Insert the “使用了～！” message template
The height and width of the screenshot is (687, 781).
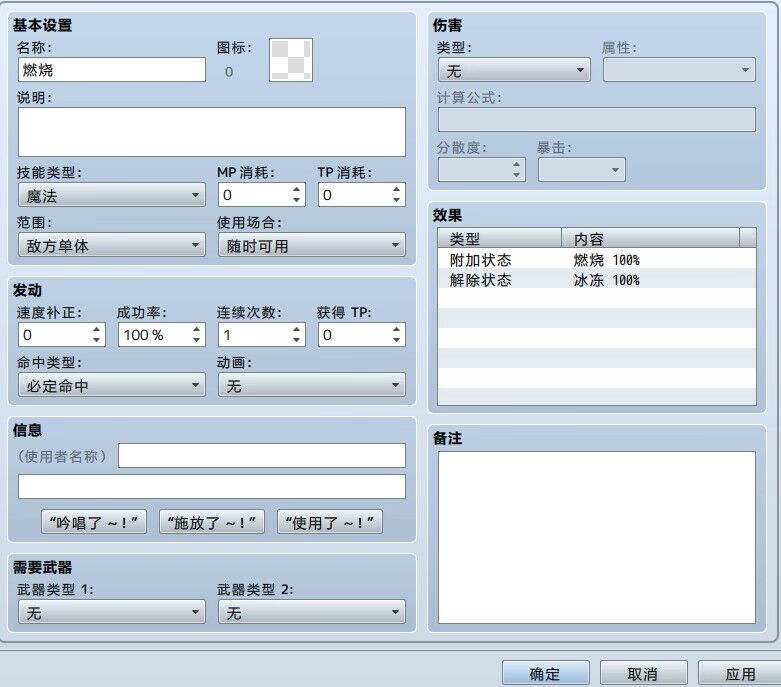point(330,522)
